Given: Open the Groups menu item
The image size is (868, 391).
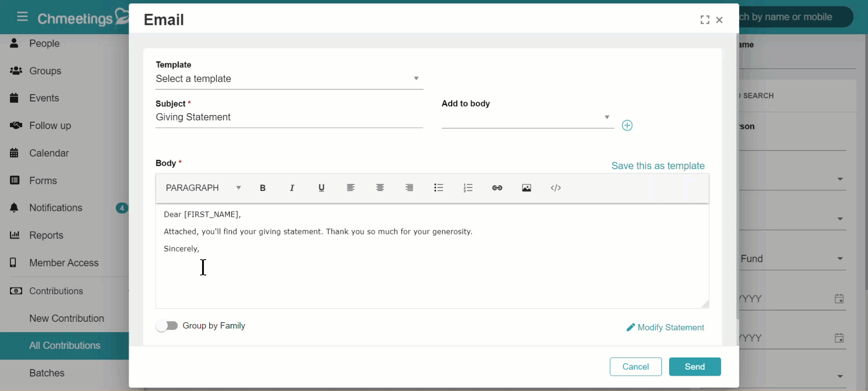Looking at the screenshot, I should pyautogui.click(x=45, y=71).
